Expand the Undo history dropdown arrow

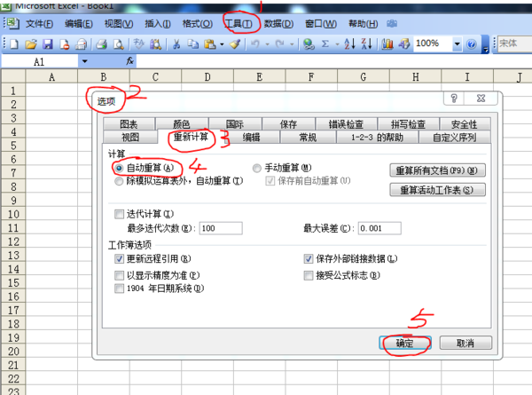point(268,44)
